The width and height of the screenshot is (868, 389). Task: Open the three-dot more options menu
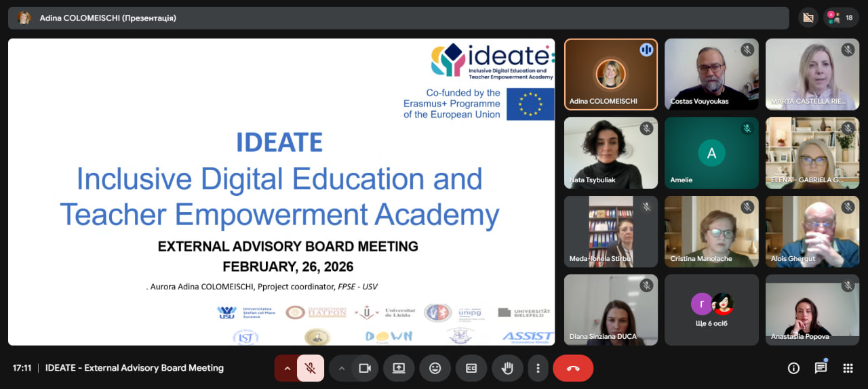tap(538, 368)
